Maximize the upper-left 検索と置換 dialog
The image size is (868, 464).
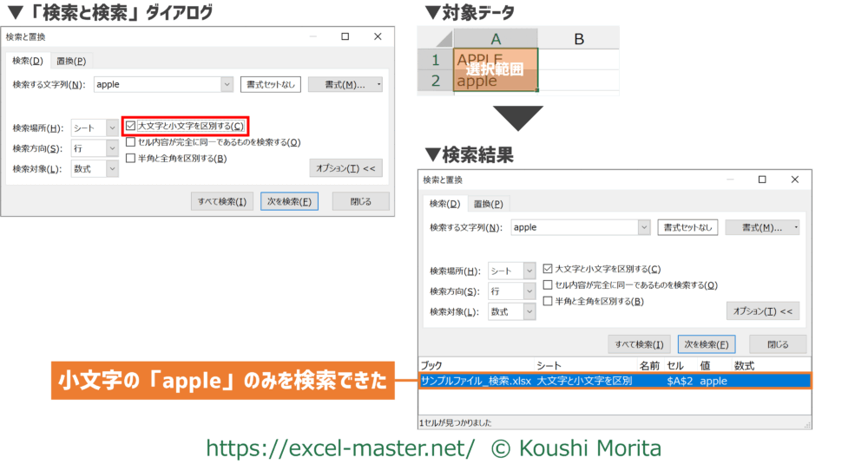click(345, 36)
